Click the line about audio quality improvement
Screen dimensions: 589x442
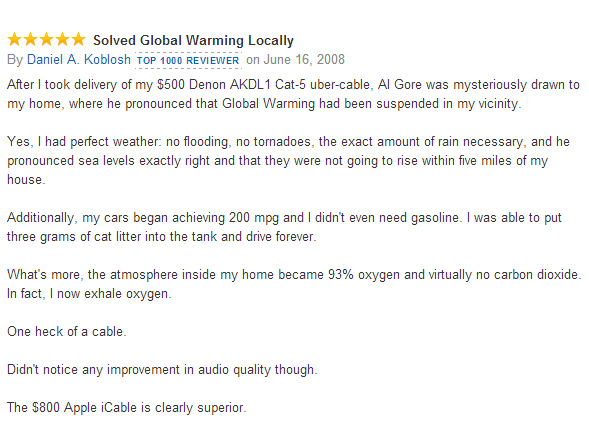click(162, 370)
